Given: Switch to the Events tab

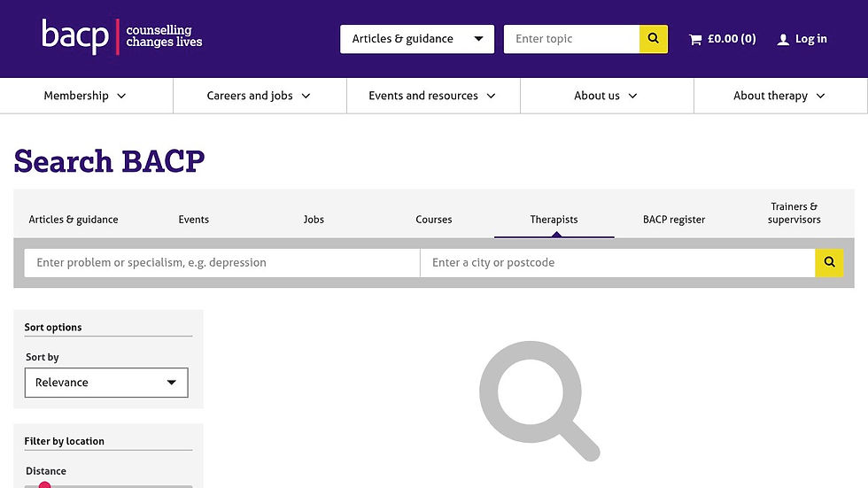Looking at the screenshot, I should 194,219.
